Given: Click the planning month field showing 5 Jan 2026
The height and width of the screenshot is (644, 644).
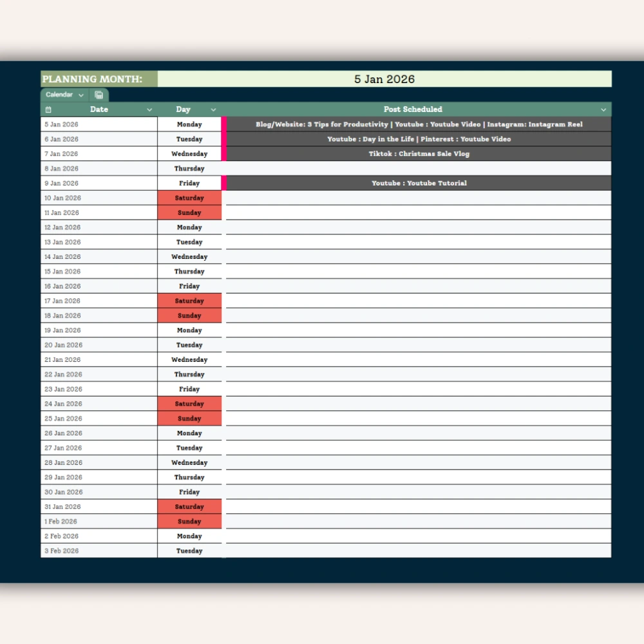Looking at the screenshot, I should 385,79.
